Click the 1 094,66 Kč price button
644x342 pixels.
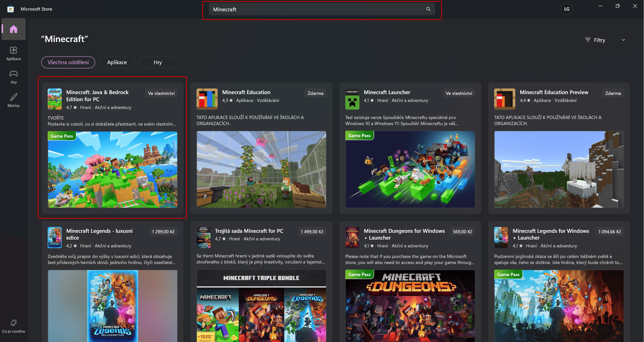(610, 232)
